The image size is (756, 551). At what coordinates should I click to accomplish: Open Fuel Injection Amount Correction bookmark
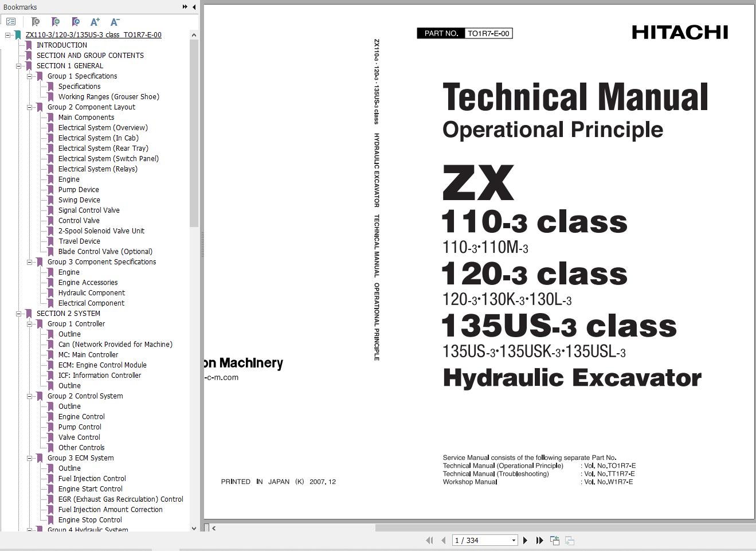pos(111,510)
